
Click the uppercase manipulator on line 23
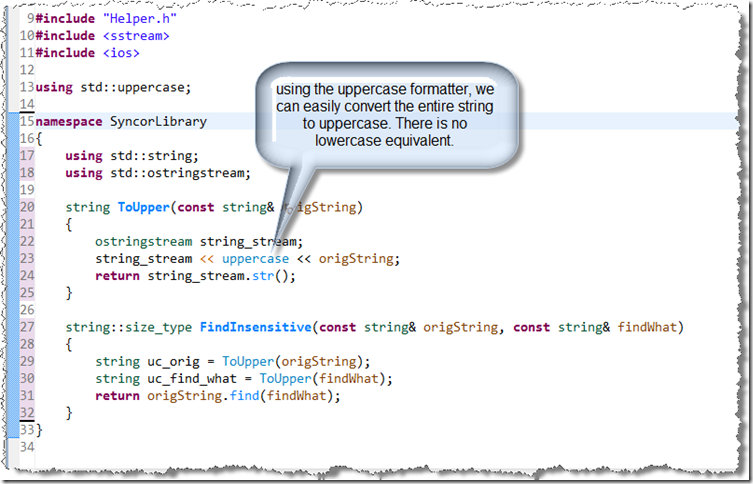pyautogui.click(x=255, y=259)
